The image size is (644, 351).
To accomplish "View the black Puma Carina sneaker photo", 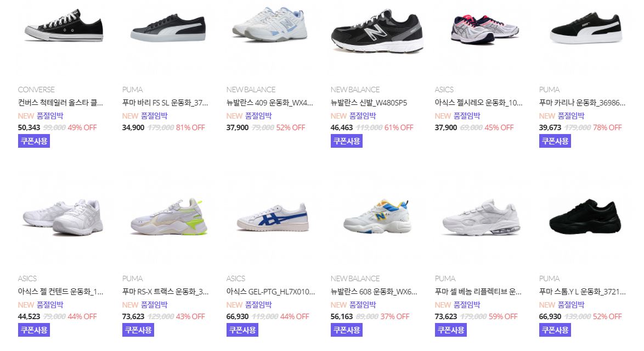I will tap(586, 28).
